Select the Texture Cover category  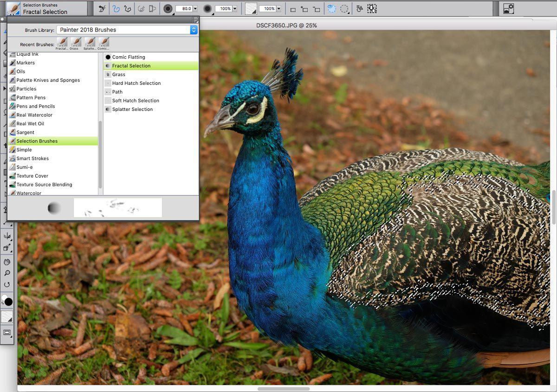point(53,176)
